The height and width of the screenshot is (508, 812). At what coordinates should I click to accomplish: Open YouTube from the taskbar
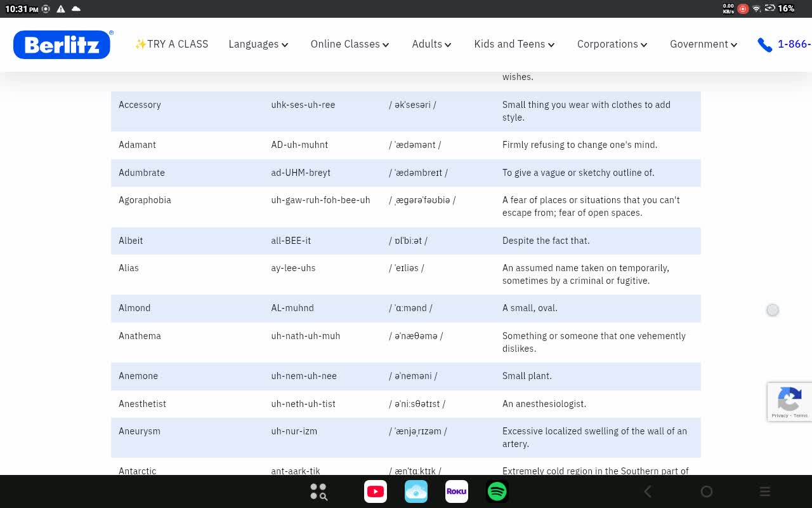[x=376, y=491]
